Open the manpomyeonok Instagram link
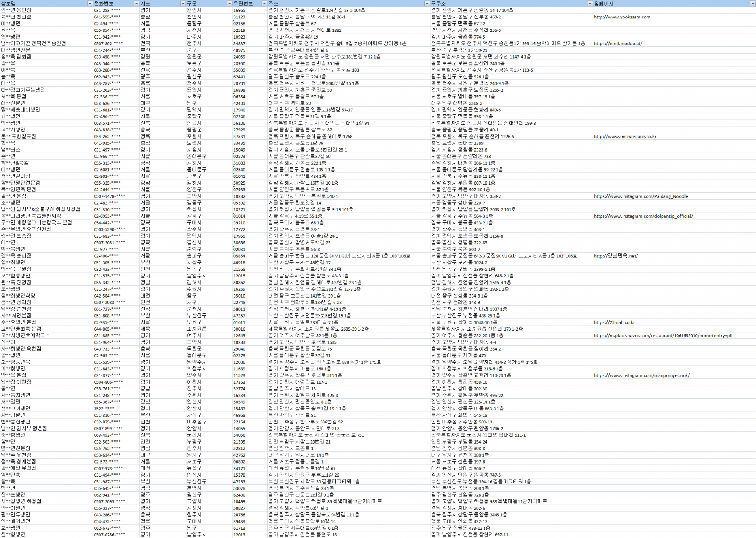Image resolution: width=756 pixels, height=538 pixels. pyautogui.click(x=641, y=375)
